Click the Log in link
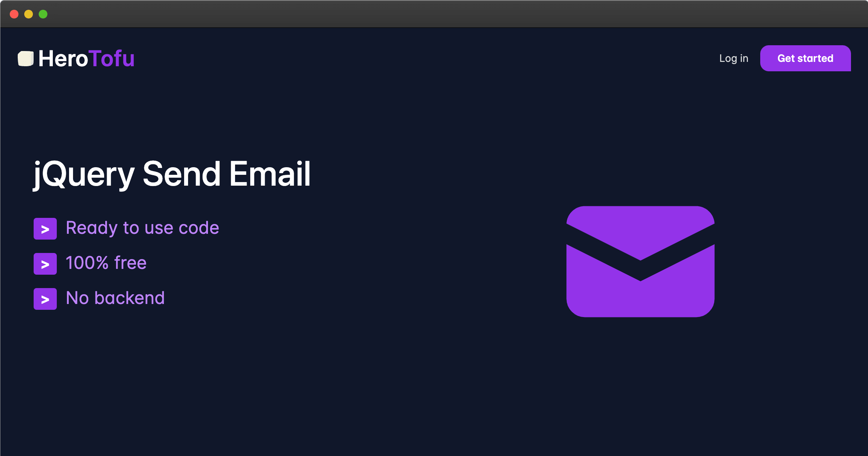868x456 pixels. pyautogui.click(x=733, y=58)
